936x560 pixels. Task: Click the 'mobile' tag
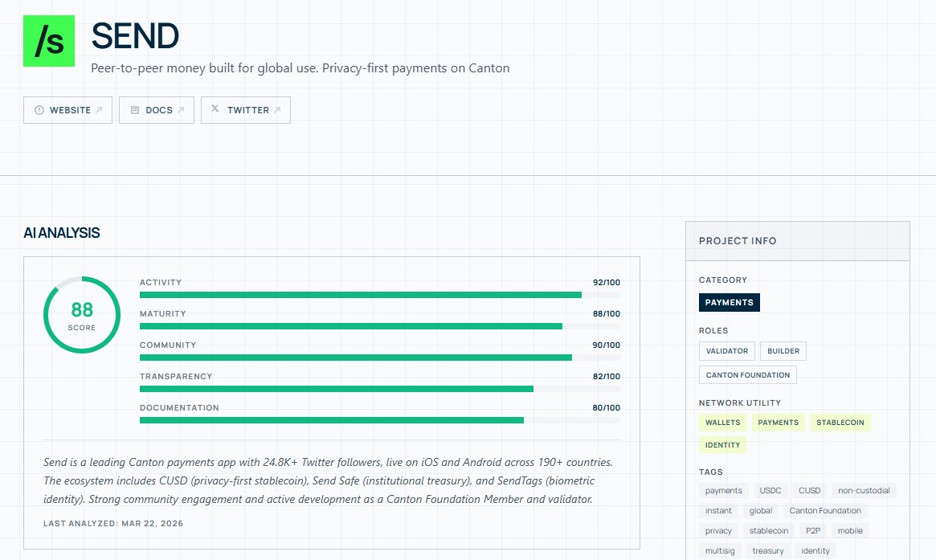pyautogui.click(x=850, y=531)
